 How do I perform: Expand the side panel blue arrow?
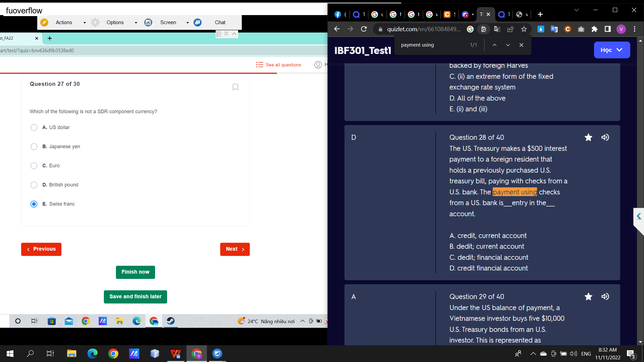pos(639,217)
